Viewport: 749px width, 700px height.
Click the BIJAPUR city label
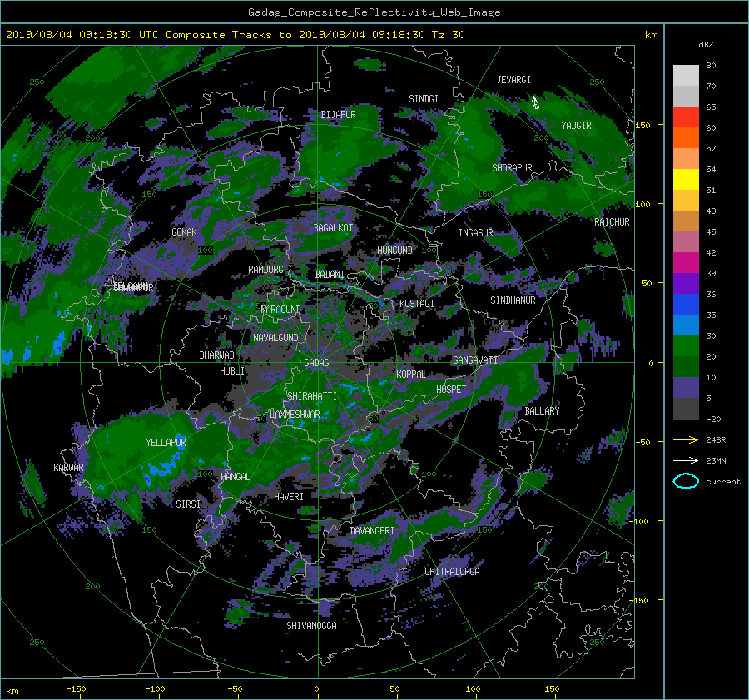338,115
